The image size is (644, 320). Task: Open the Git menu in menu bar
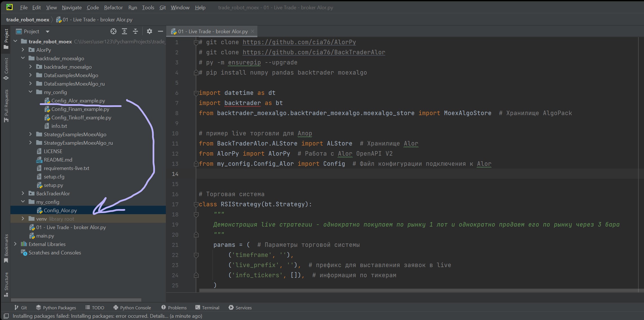(x=163, y=7)
